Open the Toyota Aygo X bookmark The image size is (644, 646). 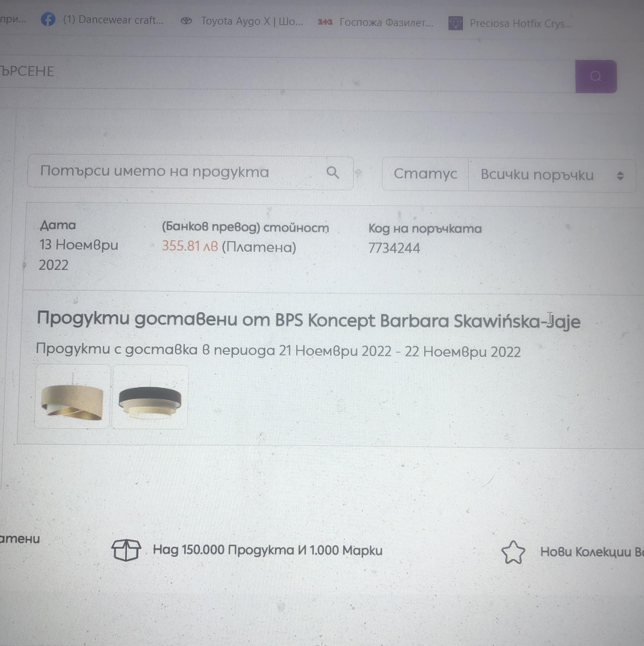click(x=242, y=21)
